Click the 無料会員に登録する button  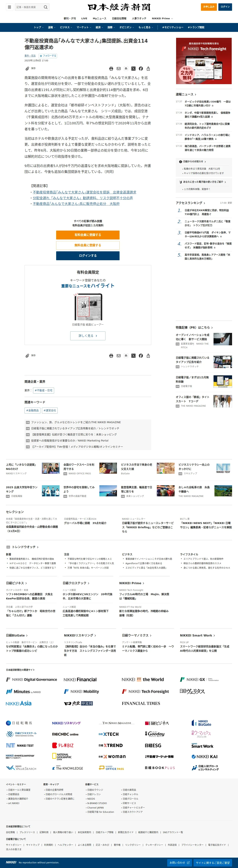(x=88, y=245)
